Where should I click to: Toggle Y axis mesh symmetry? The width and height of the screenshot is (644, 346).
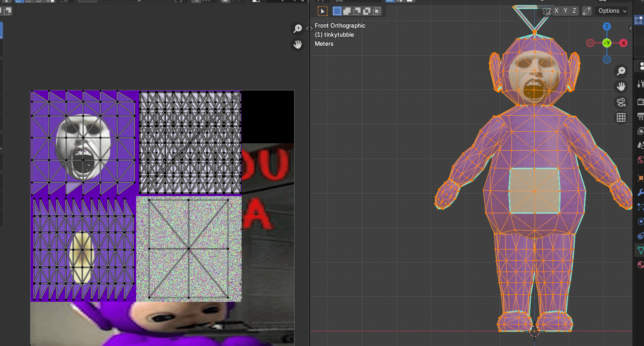point(565,11)
